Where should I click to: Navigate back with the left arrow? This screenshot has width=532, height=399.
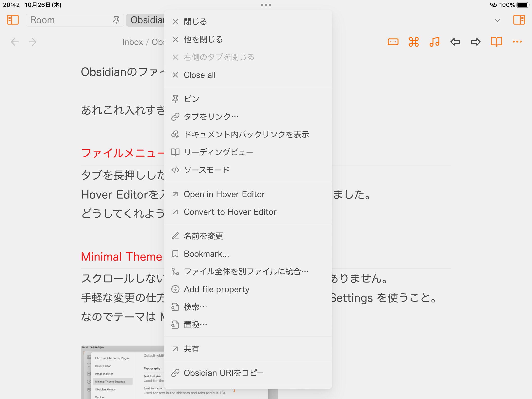[15, 42]
